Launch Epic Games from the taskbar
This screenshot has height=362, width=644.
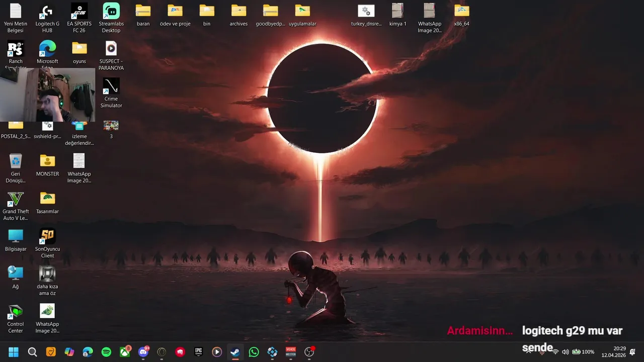198,352
